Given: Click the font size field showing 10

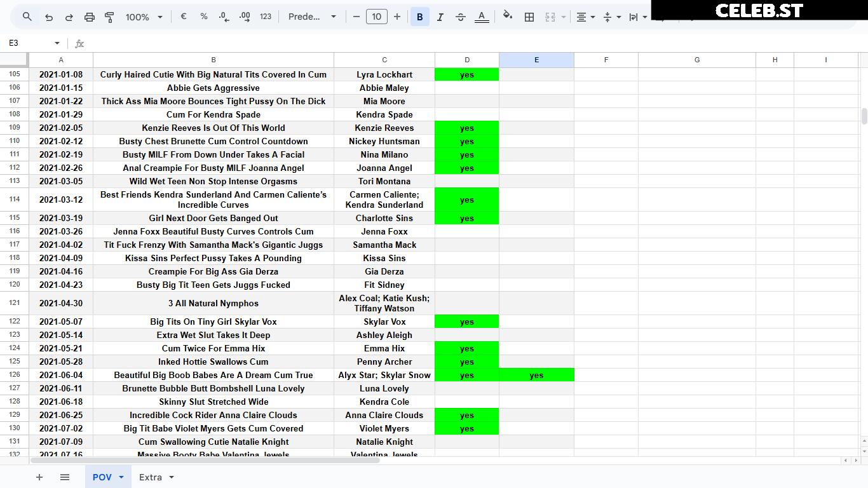Looking at the screenshot, I should pyautogui.click(x=377, y=17).
